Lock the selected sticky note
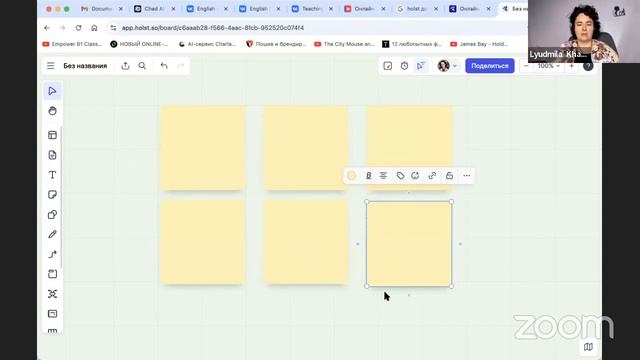The image size is (640, 360). (x=449, y=176)
